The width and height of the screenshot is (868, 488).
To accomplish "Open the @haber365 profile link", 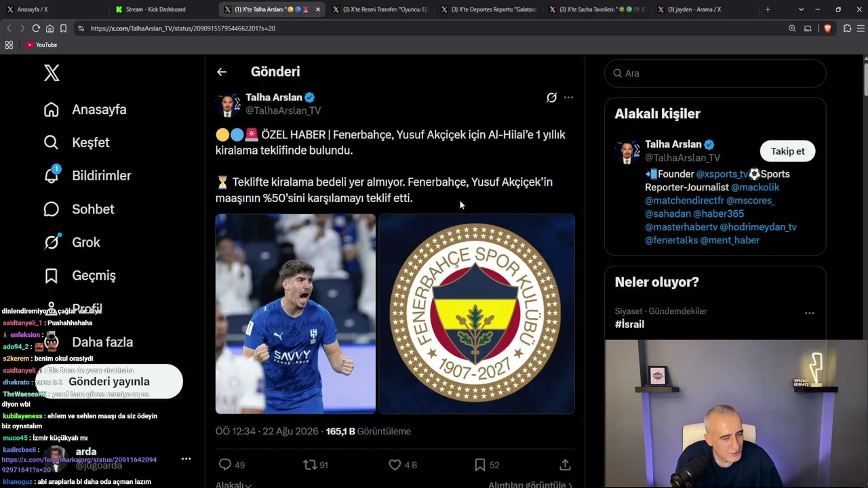I will tap(719, 213).
